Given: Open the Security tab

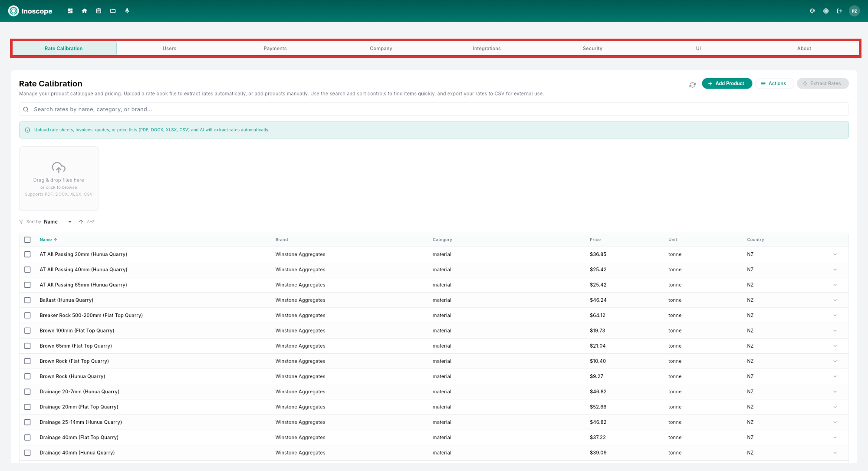Looking at the screenshot, I should click(592, 48).
